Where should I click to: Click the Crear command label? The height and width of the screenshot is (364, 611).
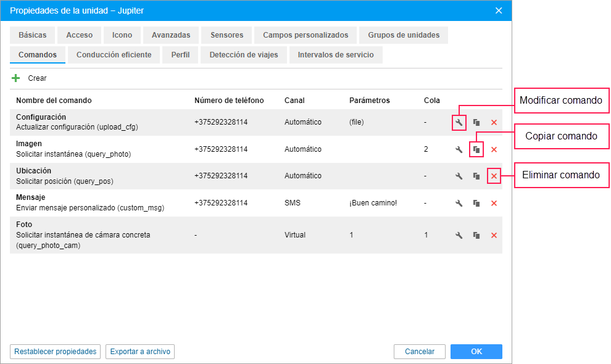37,78
